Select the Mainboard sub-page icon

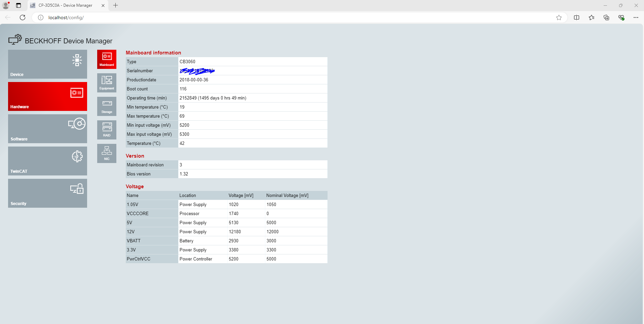tap(107, 59)
